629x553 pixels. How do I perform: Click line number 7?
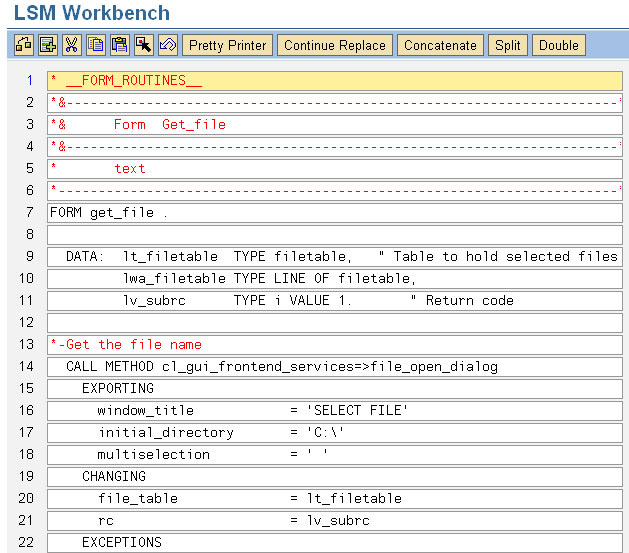(30, 213)
